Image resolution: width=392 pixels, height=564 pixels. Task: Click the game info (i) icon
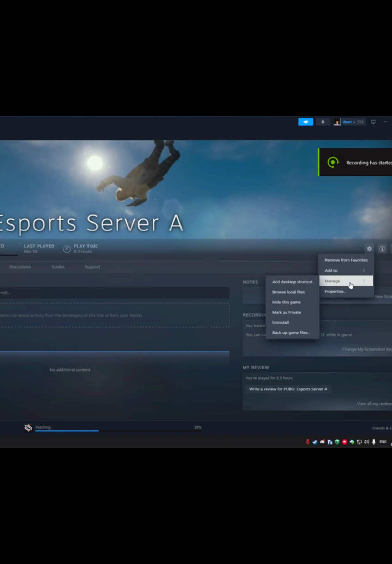point(382,249)
